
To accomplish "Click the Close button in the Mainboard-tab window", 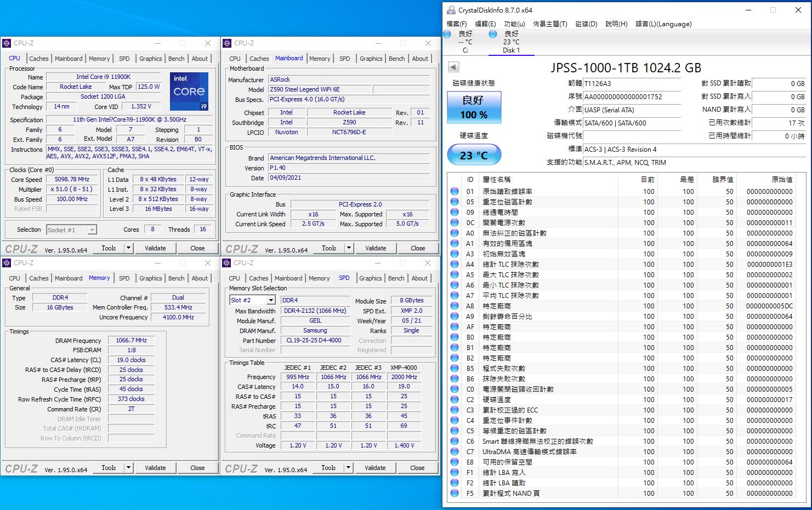I will pos(418,248).
